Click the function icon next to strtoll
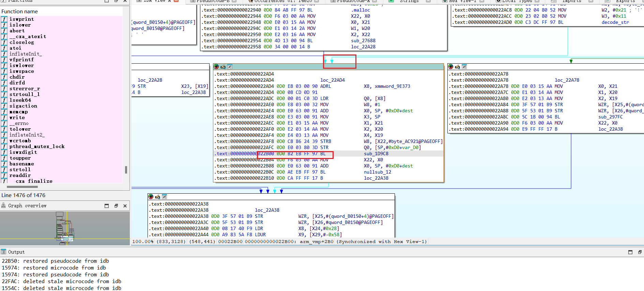The height and width of the screenshot is (291, 644). click(x=4, y=169)
